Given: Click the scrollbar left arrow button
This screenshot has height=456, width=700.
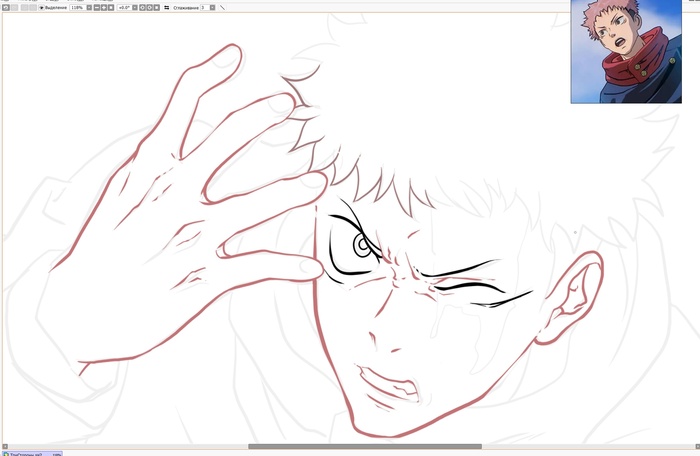Looking at the screenshot, I should click(4, 446).
